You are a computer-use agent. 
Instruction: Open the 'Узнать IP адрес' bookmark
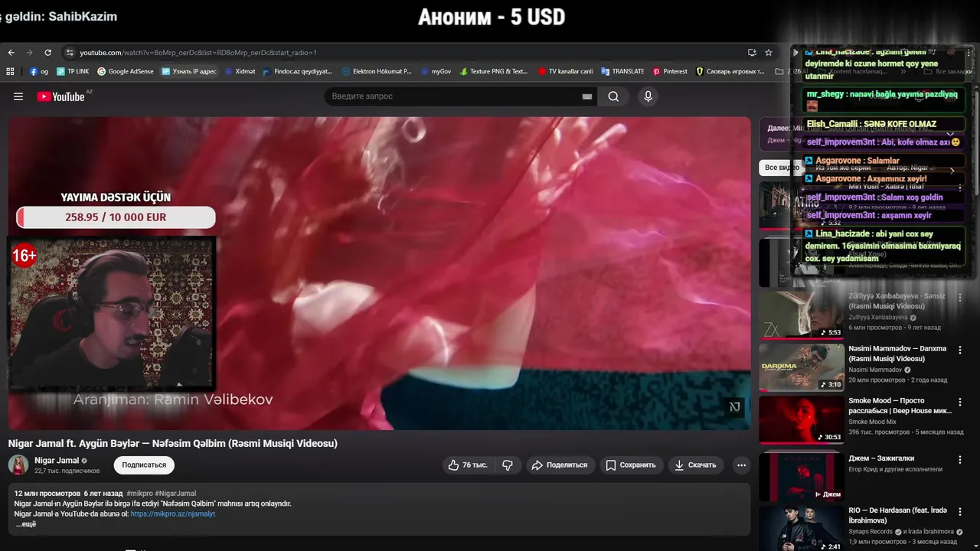[189, 71]
